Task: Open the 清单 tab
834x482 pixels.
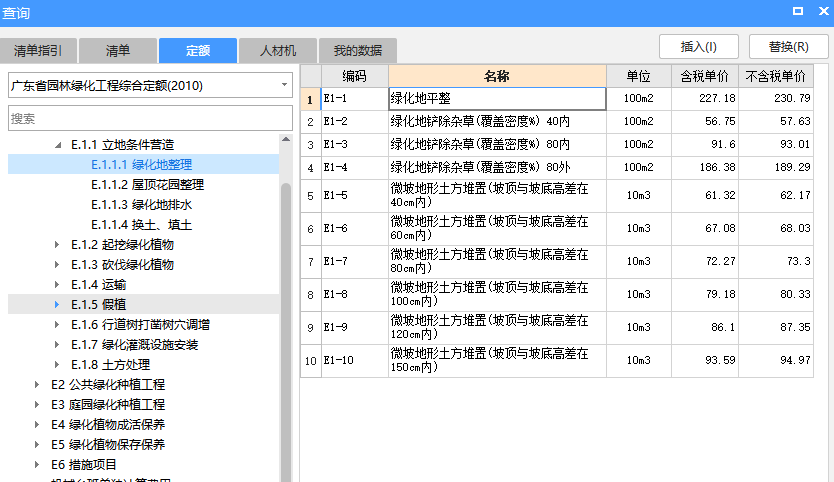Action: (118, 51)
